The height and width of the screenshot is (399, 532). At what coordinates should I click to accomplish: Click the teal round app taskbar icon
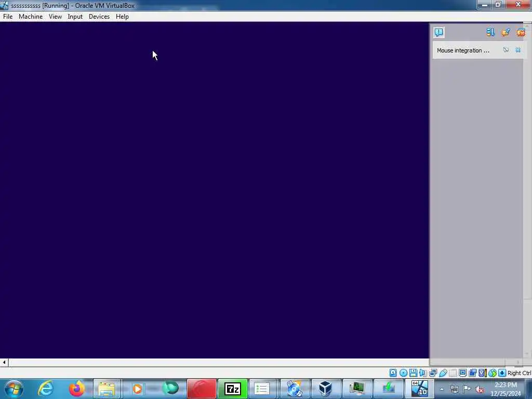[170, 389]
